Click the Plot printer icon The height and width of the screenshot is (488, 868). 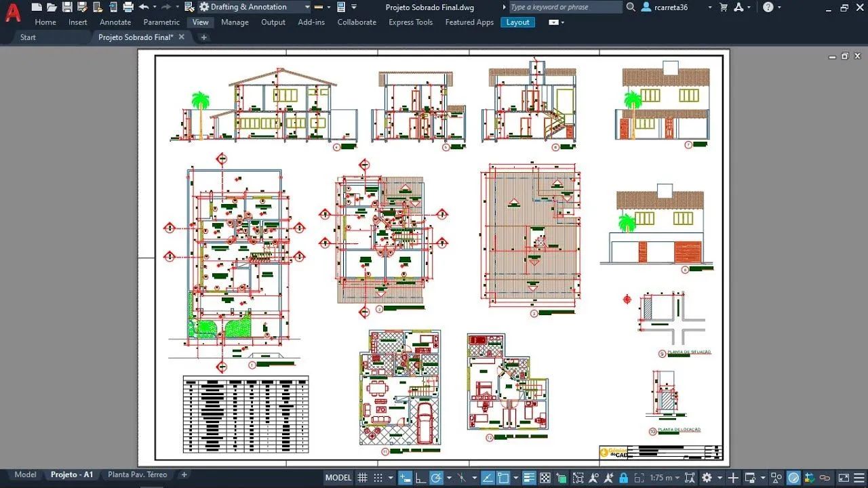pyautogui.click(x=128, y=7)
